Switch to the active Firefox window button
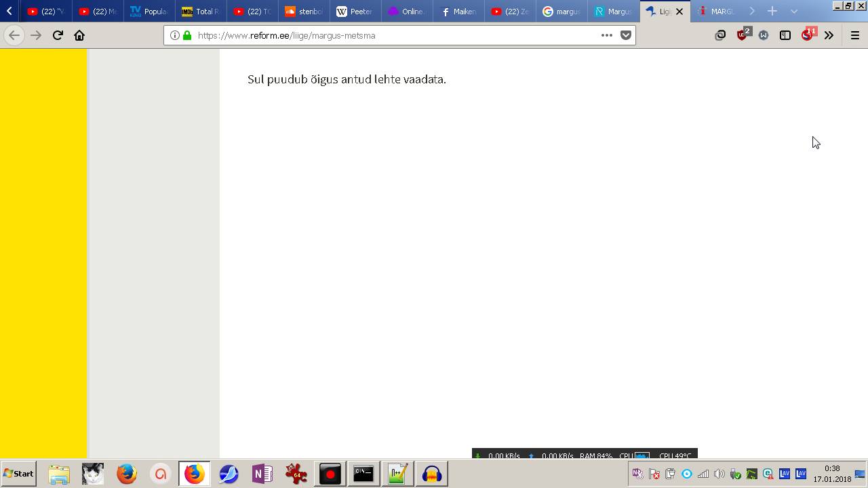The height and width of the screenshot is (488, 868). 195,474
